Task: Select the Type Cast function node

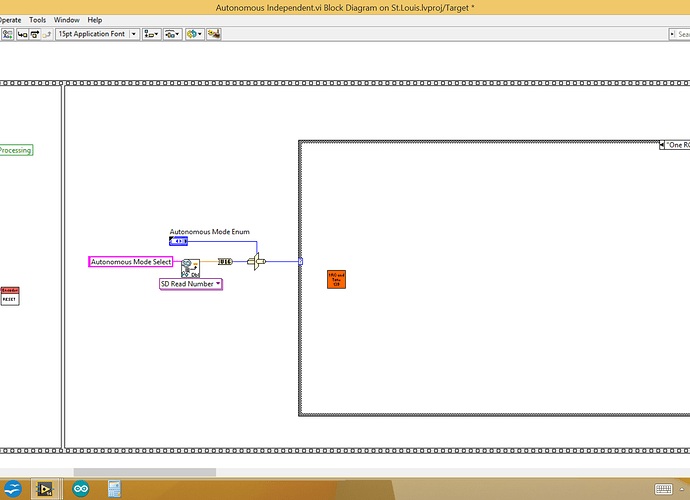Action: (x=257, y=261)
